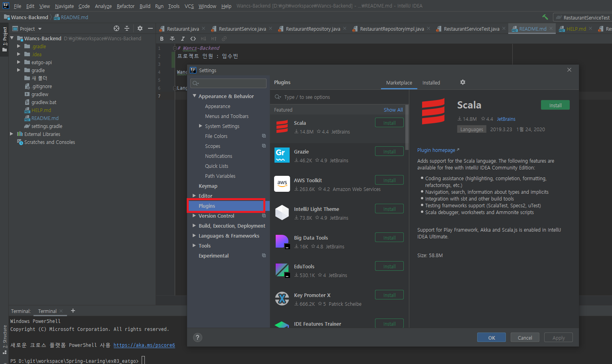Expand eatgo-api folder in project tree
The height and width of the screenshot is (364, 612).
19,62
